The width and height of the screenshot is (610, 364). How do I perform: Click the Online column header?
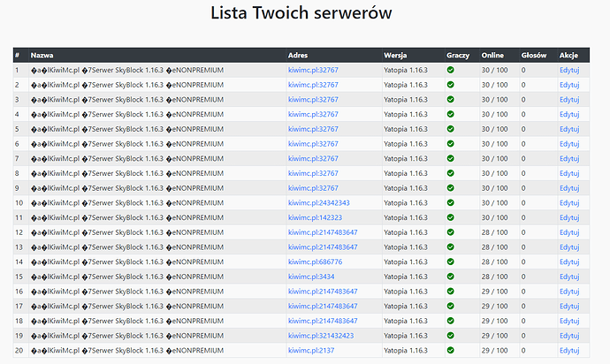click(x=492, y=55)
